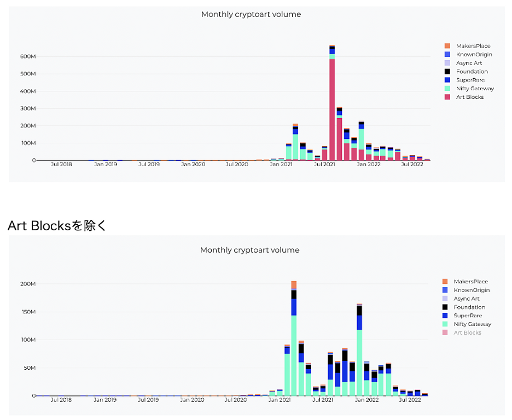
Task: Click top chart title Monthly cryptoart volume
Action: [251, 14]
